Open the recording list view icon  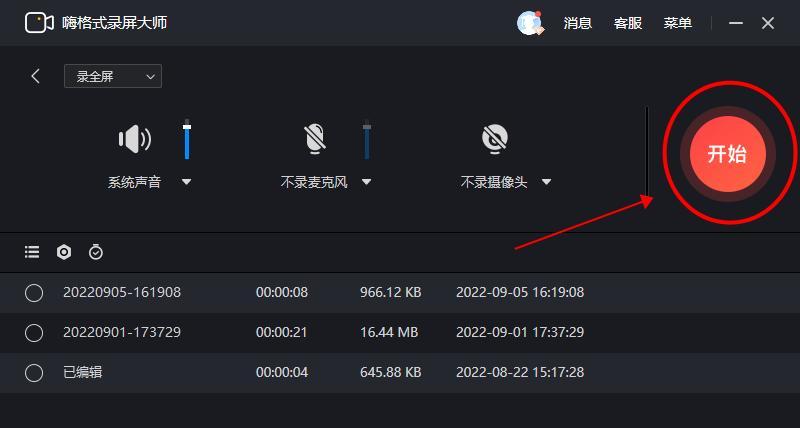32,252
